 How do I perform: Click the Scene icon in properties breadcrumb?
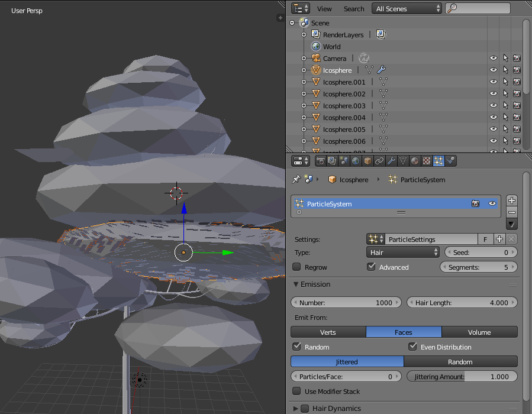point(308,179)
